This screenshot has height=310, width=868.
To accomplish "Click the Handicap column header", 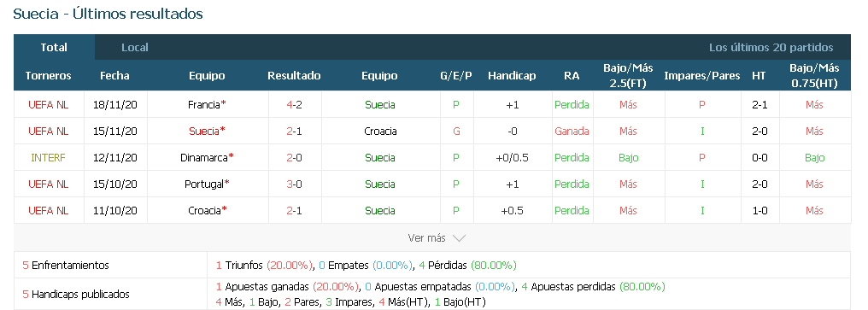I will tap(512, 76).
